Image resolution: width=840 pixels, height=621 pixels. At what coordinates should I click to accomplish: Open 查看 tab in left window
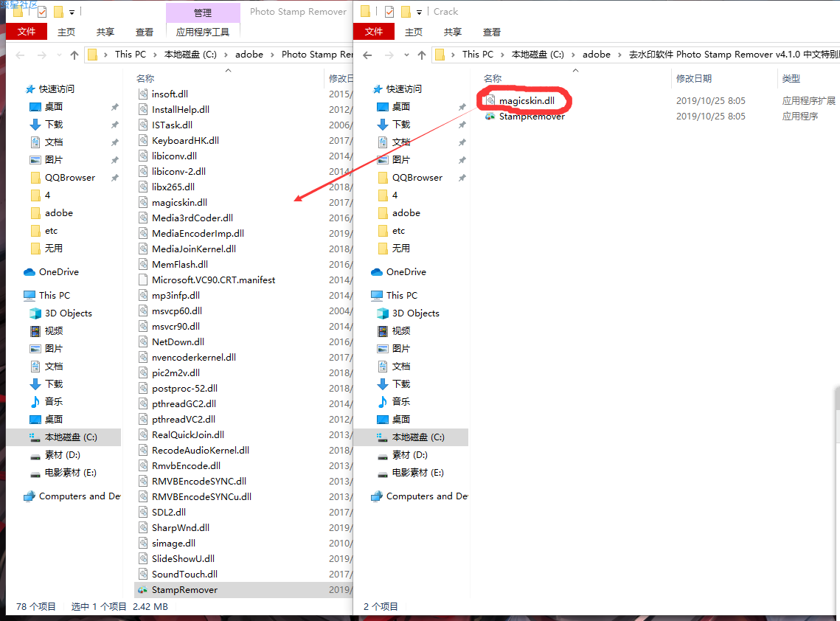coord(144,32)
